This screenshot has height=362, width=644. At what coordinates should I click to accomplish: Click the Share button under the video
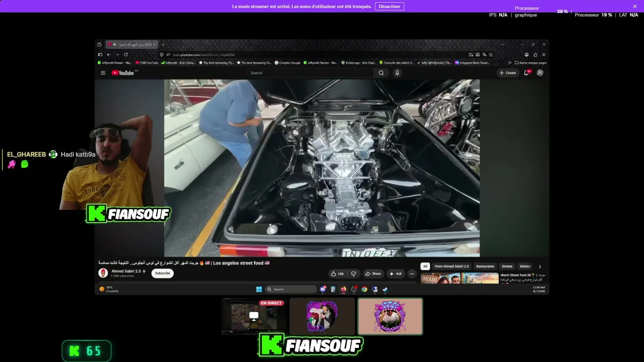coord(373,274)
